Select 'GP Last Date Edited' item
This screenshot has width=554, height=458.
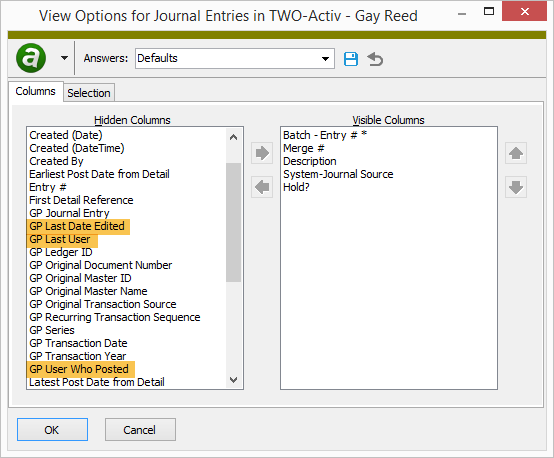click(x=77, y=226)
